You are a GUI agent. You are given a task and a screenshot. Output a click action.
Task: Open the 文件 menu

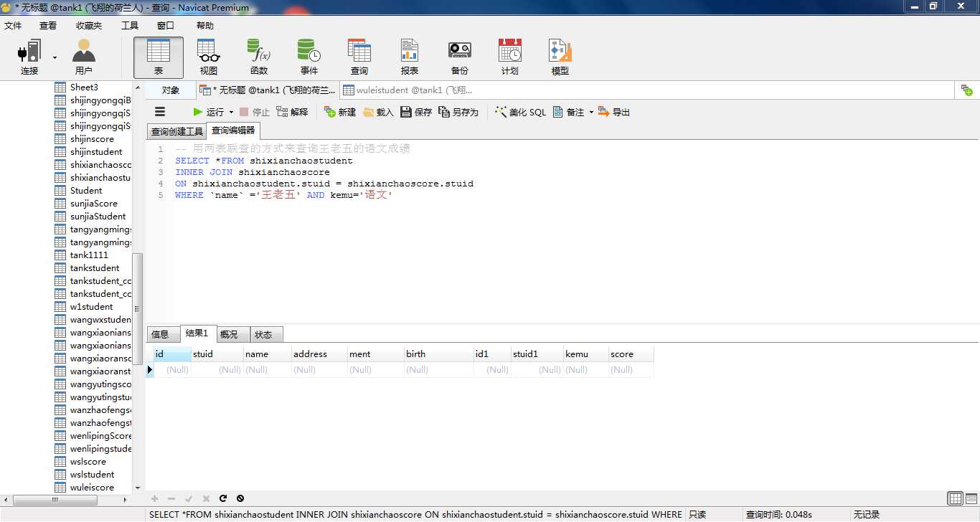tap(13, 25)
